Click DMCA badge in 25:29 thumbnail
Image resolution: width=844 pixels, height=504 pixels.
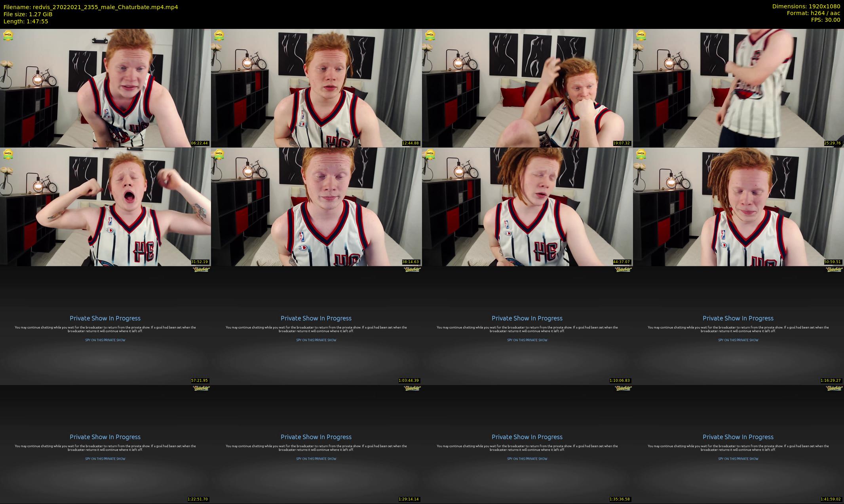click(641, 36)
